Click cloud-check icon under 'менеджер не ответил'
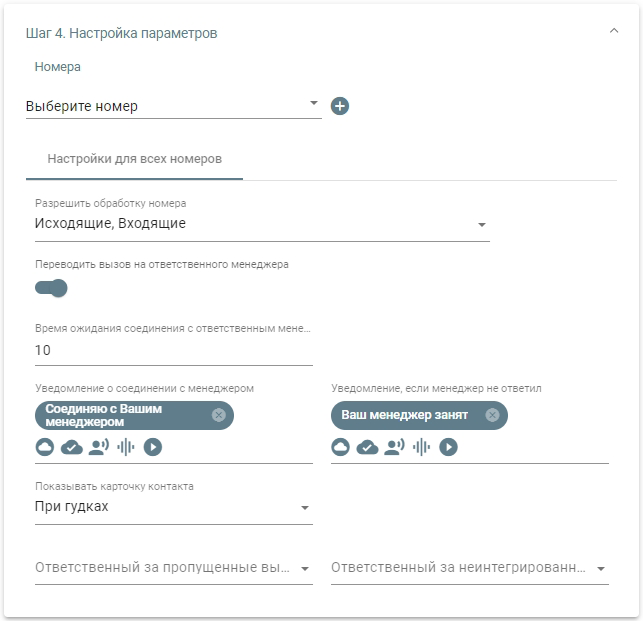Image resolution: width=643 pixels, height=621 pixels. click(x=367, y=447)
